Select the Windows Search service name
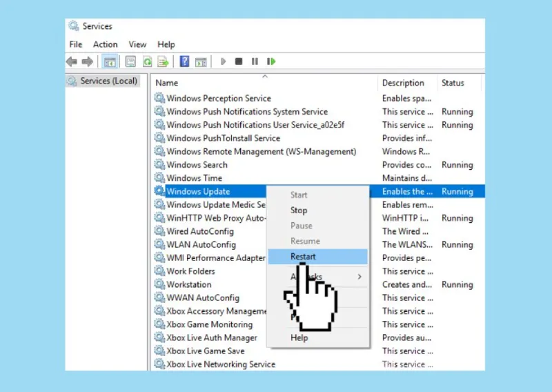552x392 pixels. point(197,165)
